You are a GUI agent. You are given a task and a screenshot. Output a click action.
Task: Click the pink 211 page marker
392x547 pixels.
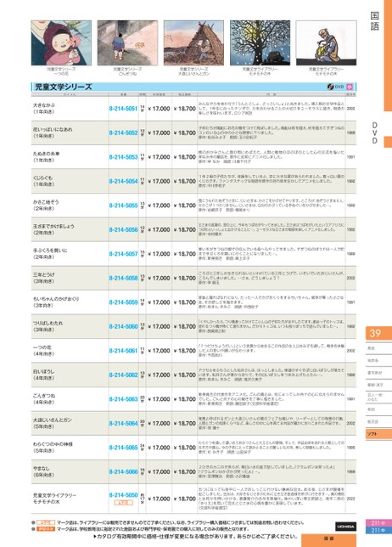[378, 523]
